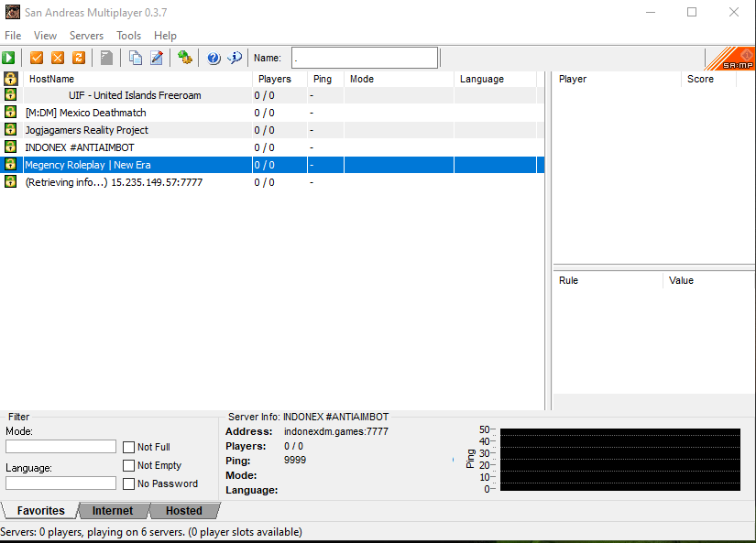Click the Server Properties pencil icon
The height and width of the screenshot is (543, 756).
[157, 58]
